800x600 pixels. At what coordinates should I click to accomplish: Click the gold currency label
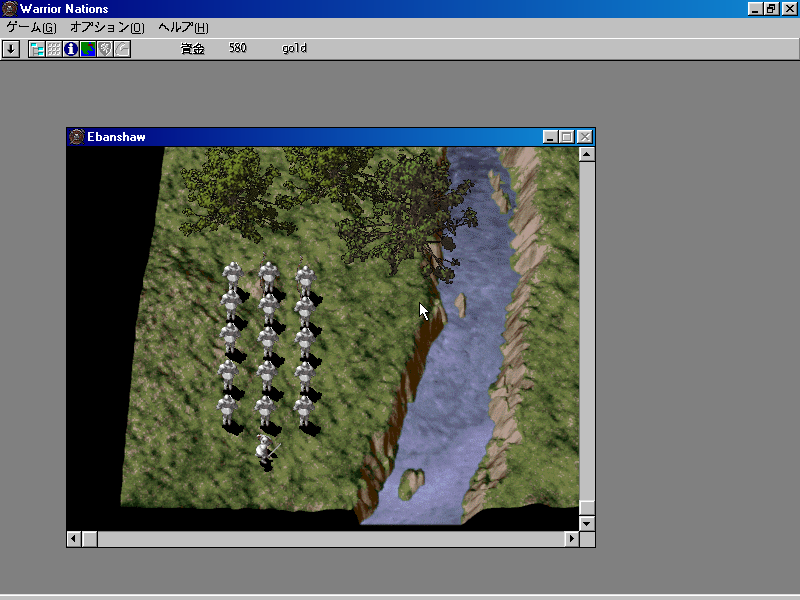pyautogui.click(x=294, y=48)
